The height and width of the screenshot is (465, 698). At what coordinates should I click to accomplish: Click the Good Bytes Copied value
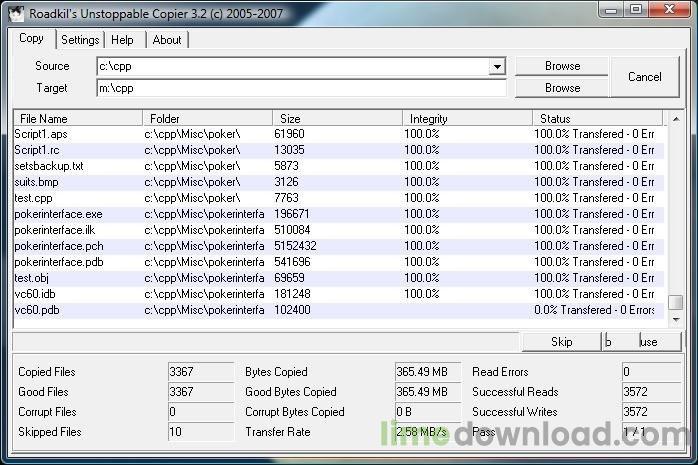click(428, 392)
